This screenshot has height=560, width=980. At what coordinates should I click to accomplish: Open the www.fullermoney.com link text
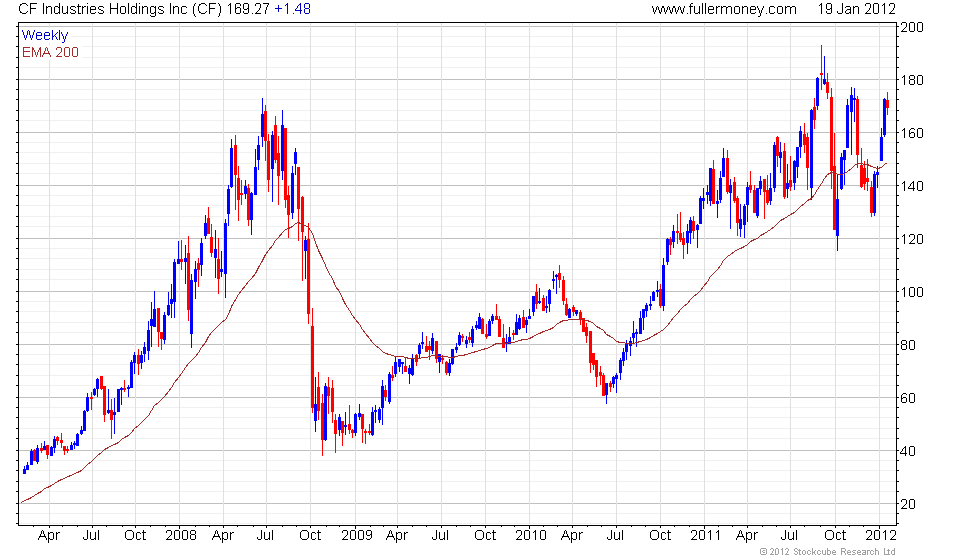(724, 9)
